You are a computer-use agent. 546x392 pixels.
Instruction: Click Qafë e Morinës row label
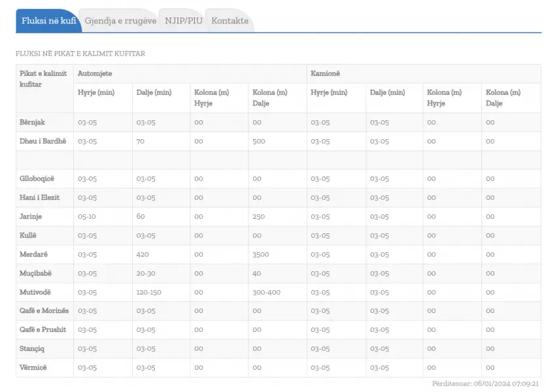(44, 310)
